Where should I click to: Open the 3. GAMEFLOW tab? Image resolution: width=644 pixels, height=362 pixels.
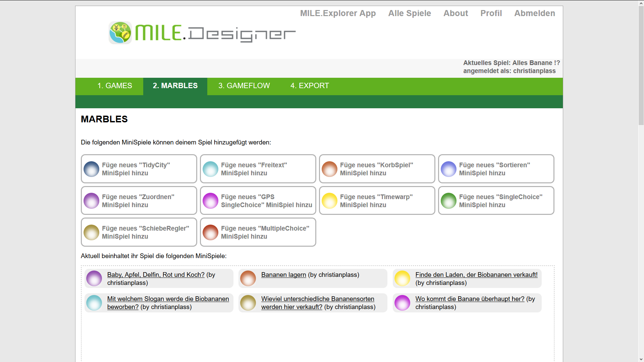[244, 86]
